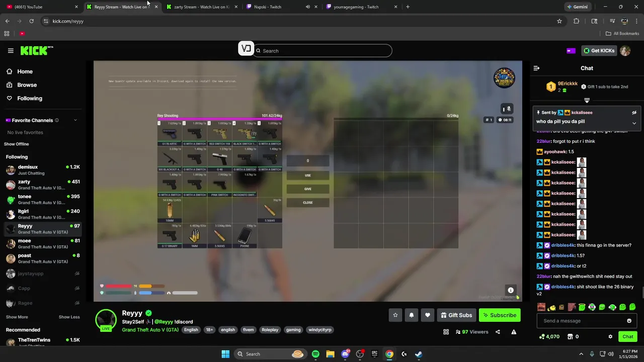Open Chrome three-dot menu
644x362 pixels.
pos(636,21)
